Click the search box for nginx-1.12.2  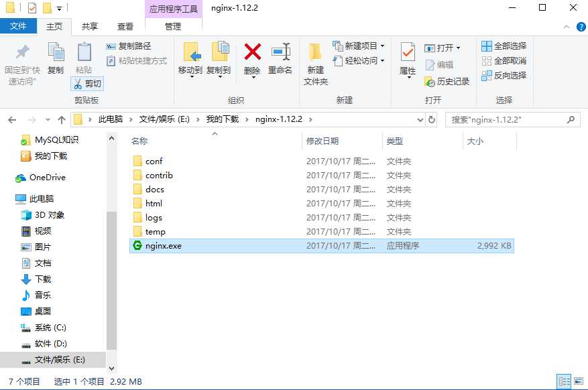pos(512,120)
